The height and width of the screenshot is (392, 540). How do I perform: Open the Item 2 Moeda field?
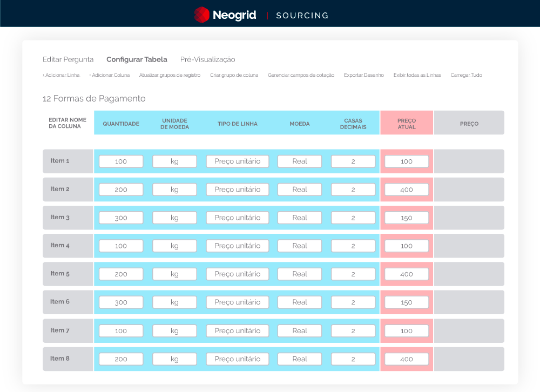click(x=300, y=190)
